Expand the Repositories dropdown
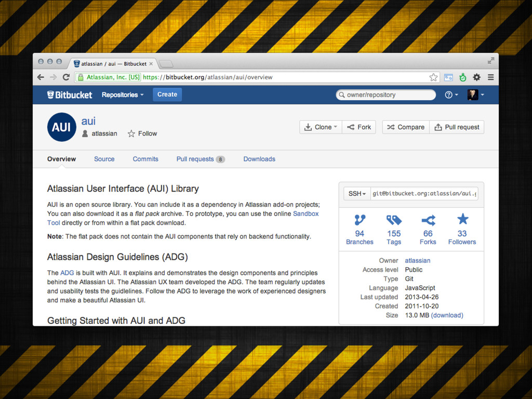The width and height of the screenshot is (532, 399). (123, 95)
